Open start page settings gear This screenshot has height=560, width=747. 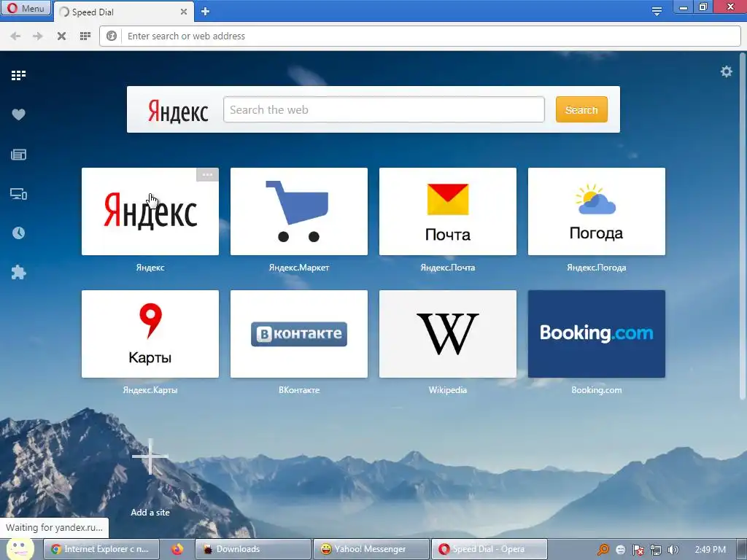point(726,71)
